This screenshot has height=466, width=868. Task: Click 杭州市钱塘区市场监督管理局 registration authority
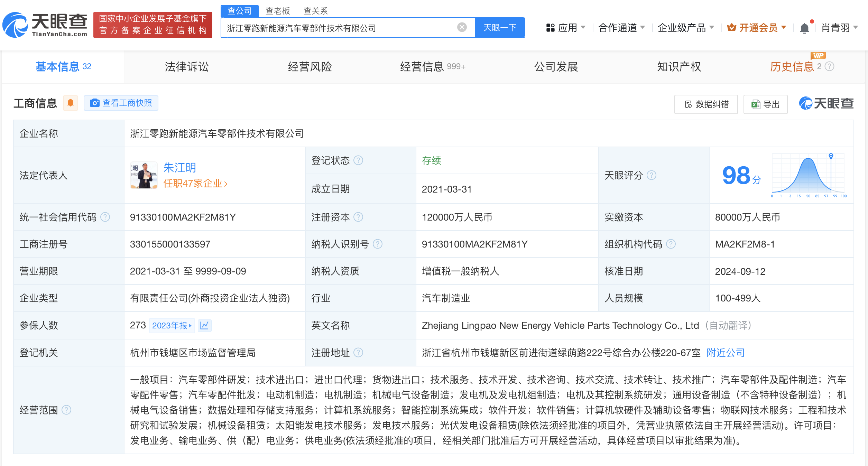click(x=193, y=353)
